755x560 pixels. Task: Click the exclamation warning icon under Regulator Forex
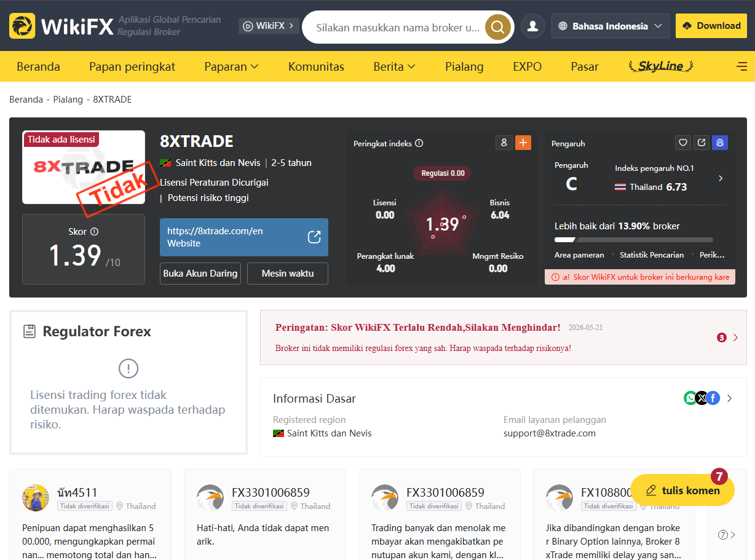[128, 368]
